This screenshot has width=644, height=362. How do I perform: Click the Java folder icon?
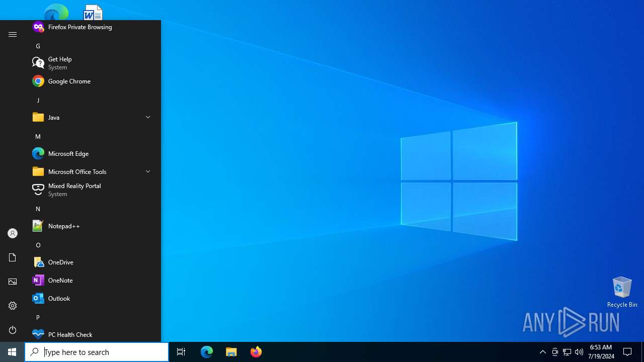(x=38, y=117)
